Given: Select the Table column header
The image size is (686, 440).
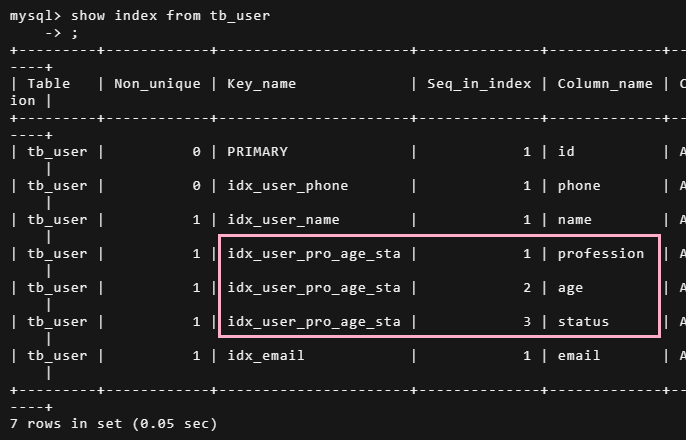Looking at the screenshot, I should pos(49,84).
